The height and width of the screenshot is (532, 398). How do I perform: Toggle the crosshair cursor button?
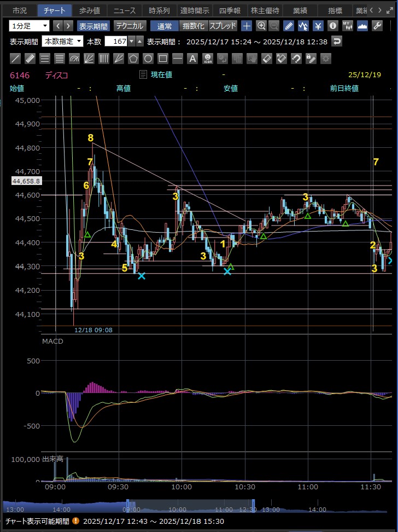point(247,26)
